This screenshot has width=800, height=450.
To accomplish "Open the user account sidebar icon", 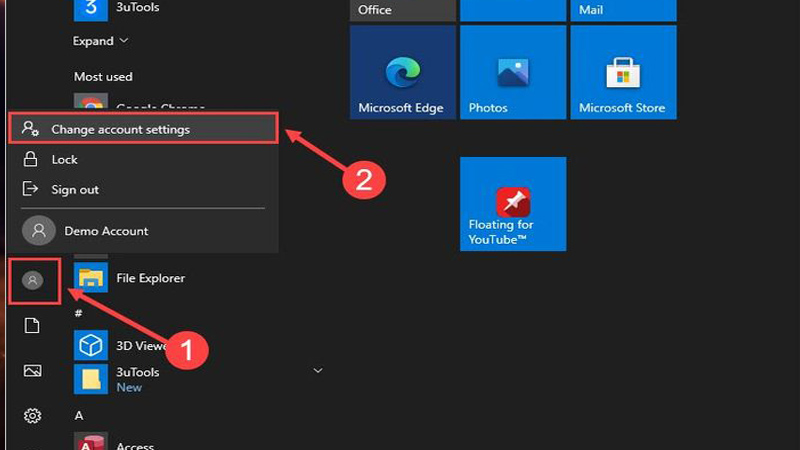I will point(32,280).
